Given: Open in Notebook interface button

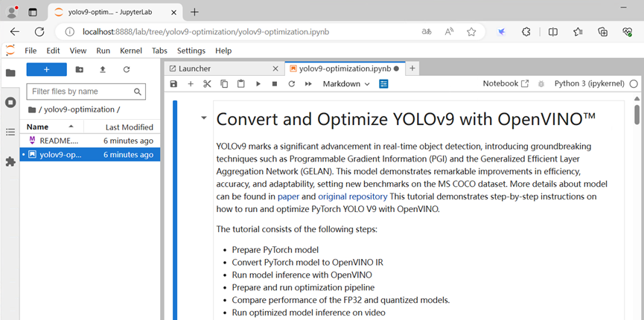Looking at the screenshot, I should (506, 84).
